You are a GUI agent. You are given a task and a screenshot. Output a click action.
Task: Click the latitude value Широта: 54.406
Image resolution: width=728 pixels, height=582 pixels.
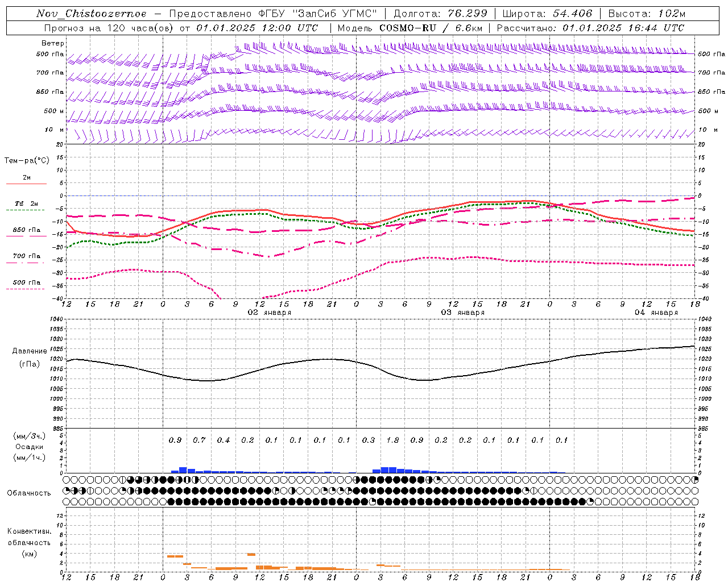547,14
